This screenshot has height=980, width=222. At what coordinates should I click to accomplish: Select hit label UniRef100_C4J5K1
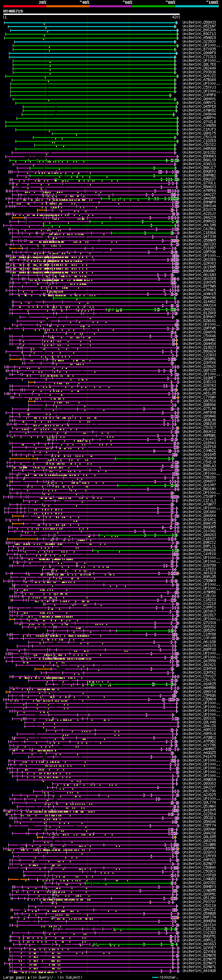[x=199, y=229]
